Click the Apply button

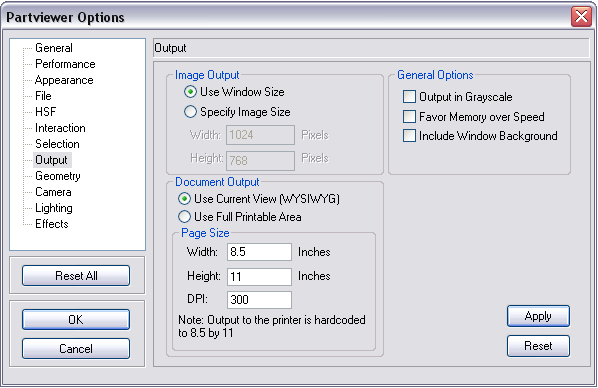538,316
